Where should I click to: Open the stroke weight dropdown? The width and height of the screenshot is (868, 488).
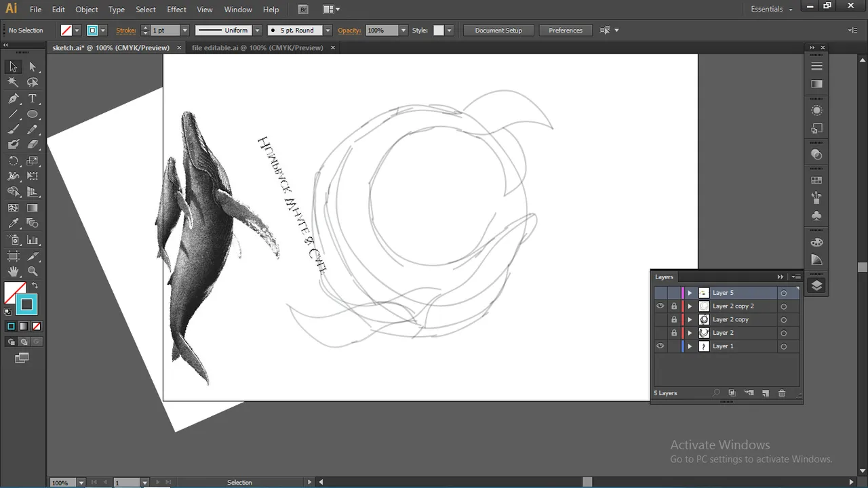pos(184,30)
